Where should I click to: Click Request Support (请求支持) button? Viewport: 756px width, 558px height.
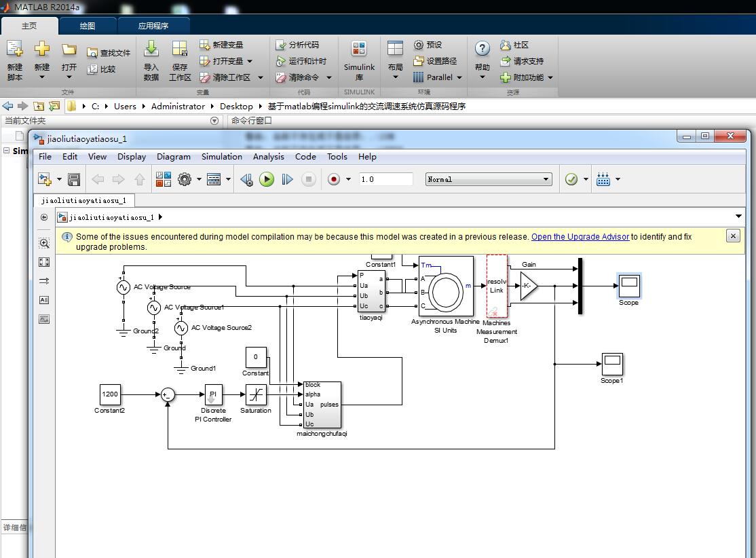click(x=522, y=61)
